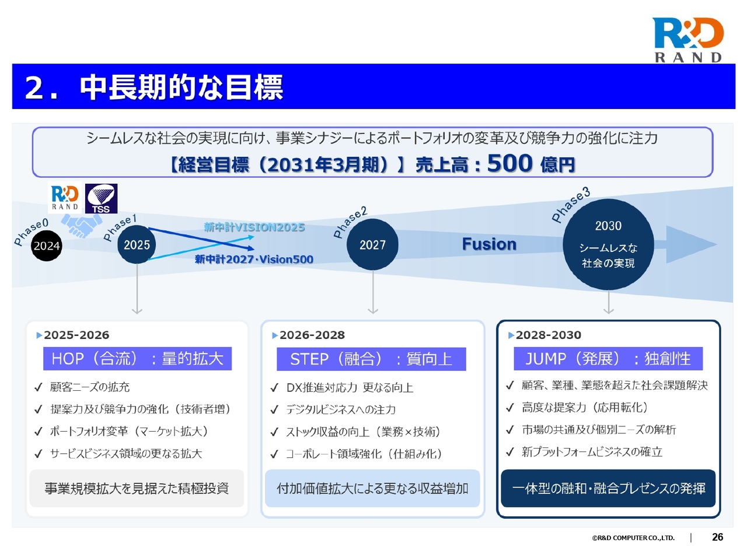The width and height of the screenshot is (747, 560).
Task: Click the checkmark beside 顧客ニーズの拡充
Action: click(39, 387)
